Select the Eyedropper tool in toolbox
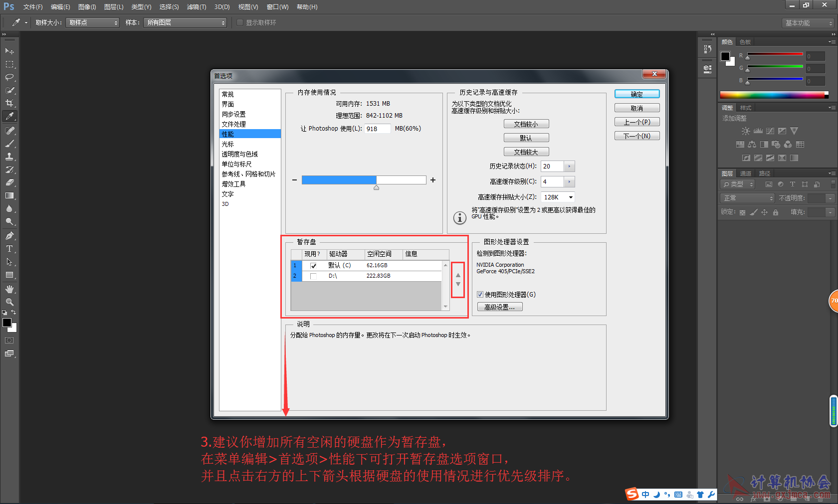 click(x=9, y=116)
